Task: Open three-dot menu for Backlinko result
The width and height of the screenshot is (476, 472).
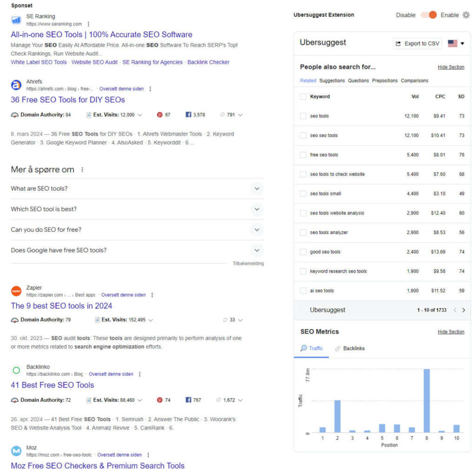Action: point(139,374)
